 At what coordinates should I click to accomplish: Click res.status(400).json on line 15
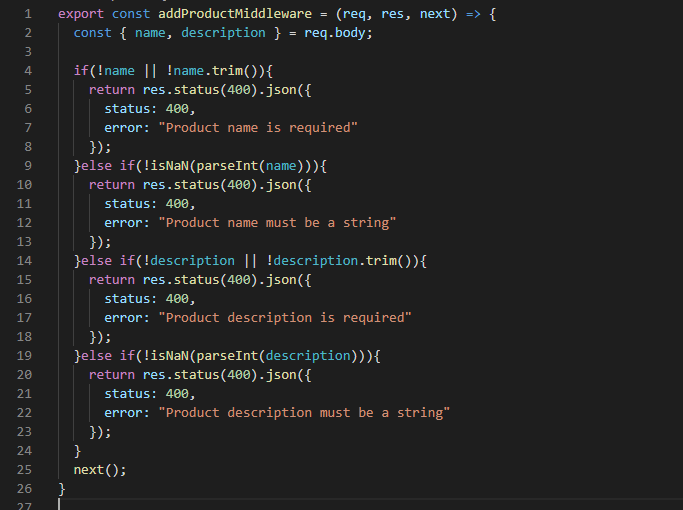click(220, 280)
